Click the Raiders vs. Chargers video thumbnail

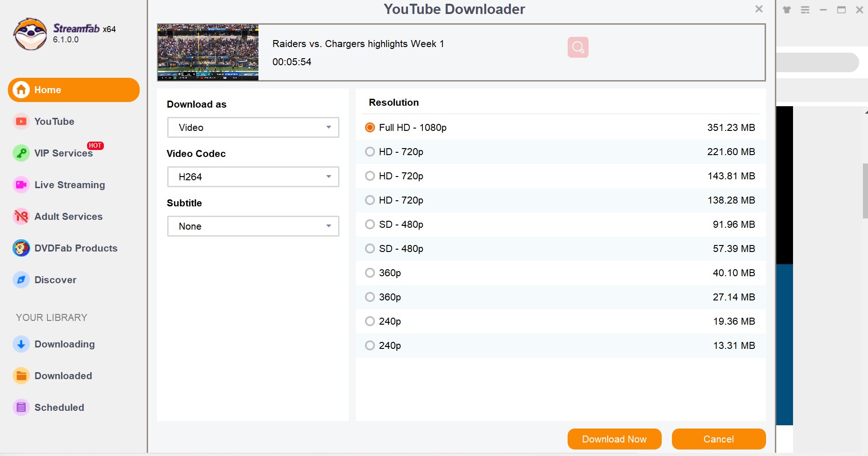(x=208, y=52)
